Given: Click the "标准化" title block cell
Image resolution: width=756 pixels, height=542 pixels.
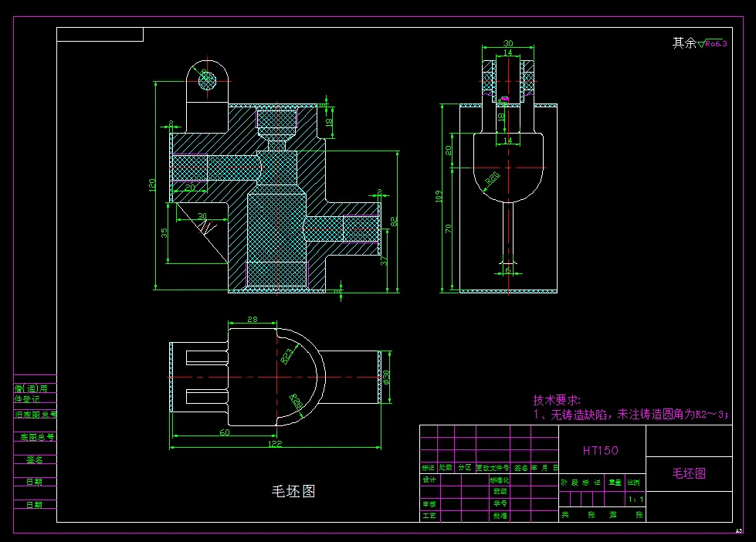Looking at the screenshot, I should [x=500, y=480].
